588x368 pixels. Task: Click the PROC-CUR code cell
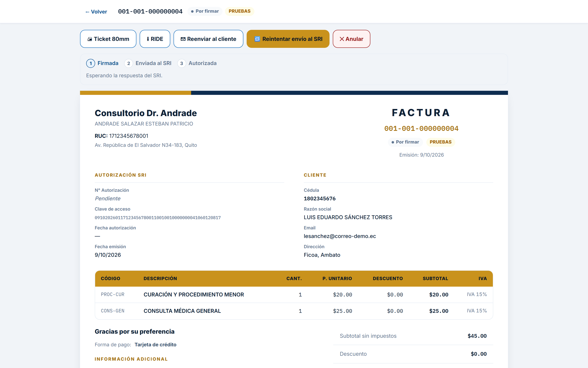coord(112,294)
